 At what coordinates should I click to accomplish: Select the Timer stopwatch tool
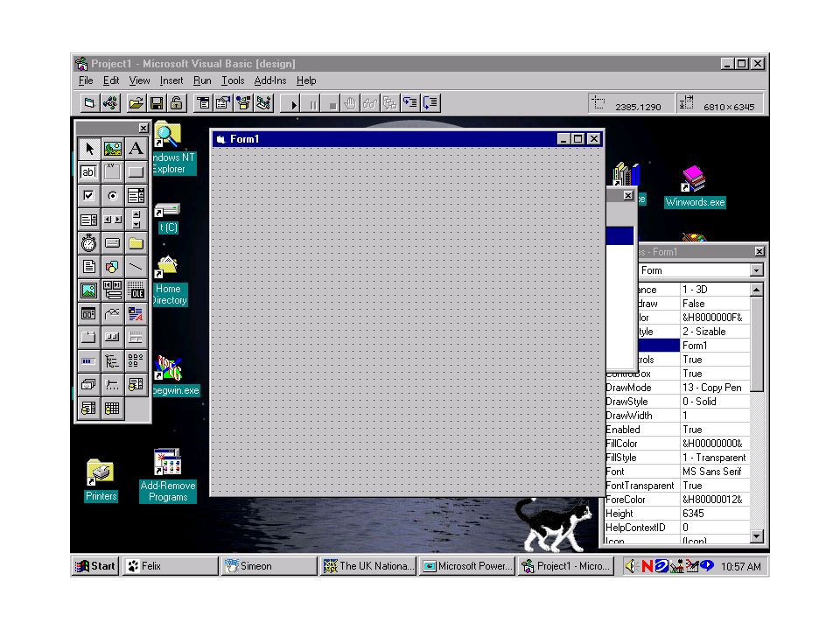coord(89,242)
